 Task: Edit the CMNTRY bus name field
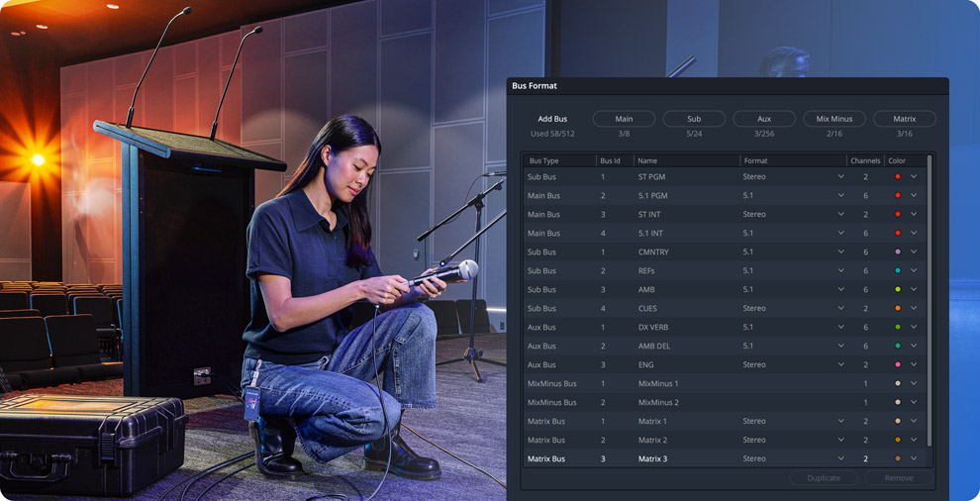tap(685, 252)
